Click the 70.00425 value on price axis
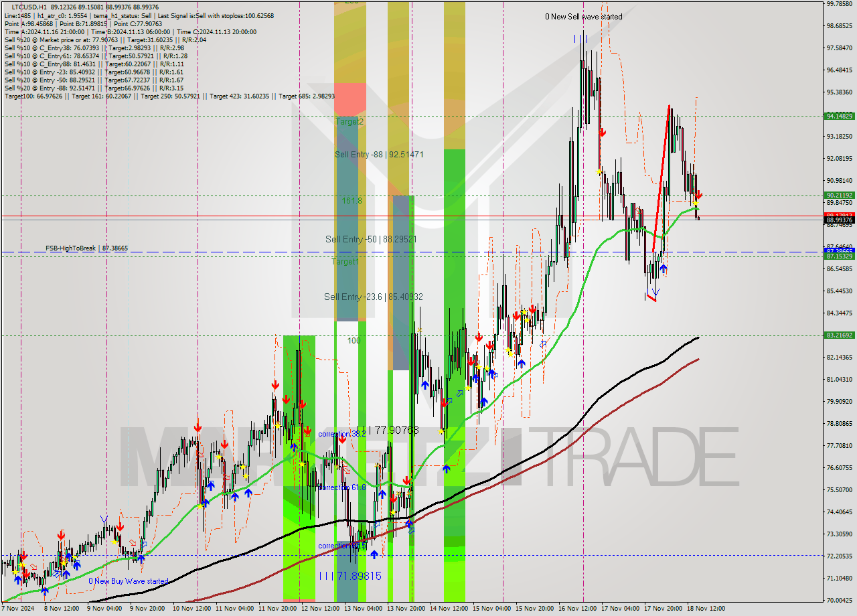 point(840,600)
